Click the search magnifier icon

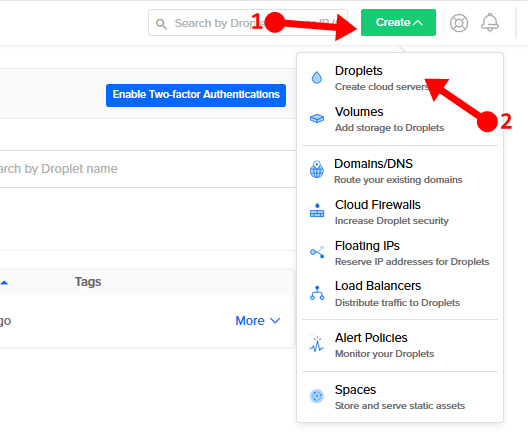tap(161, 24)
